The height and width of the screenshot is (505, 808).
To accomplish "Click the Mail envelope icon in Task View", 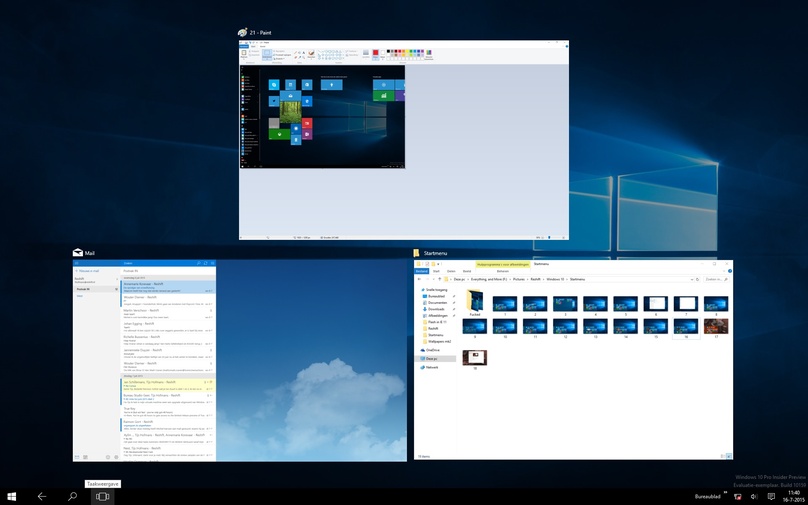I will point(78,252).
